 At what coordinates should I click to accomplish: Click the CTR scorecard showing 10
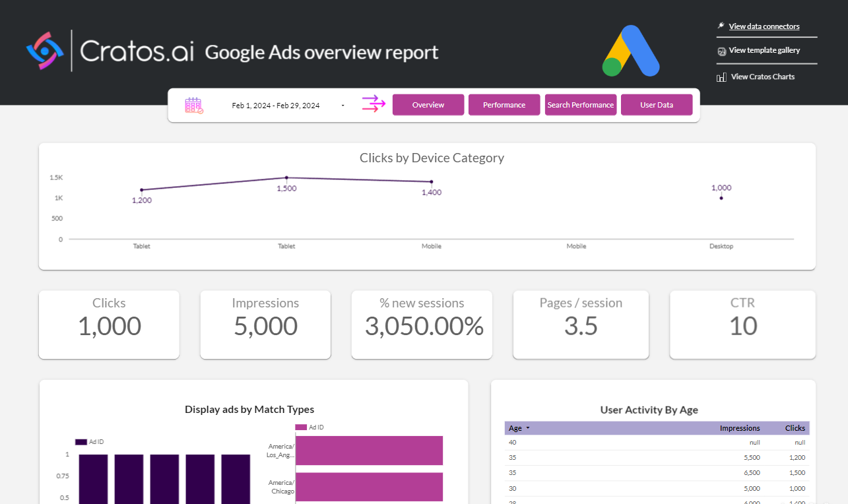[x=742, y=325]
